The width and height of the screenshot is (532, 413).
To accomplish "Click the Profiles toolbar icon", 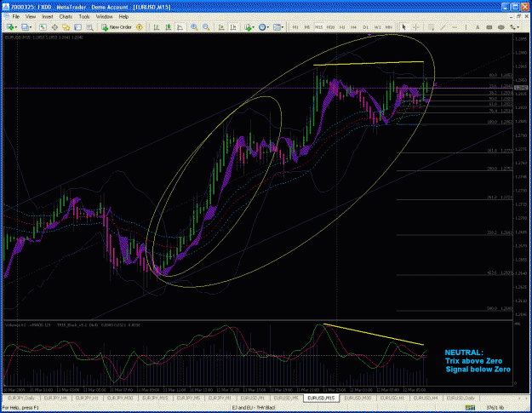I will [25, 27].
